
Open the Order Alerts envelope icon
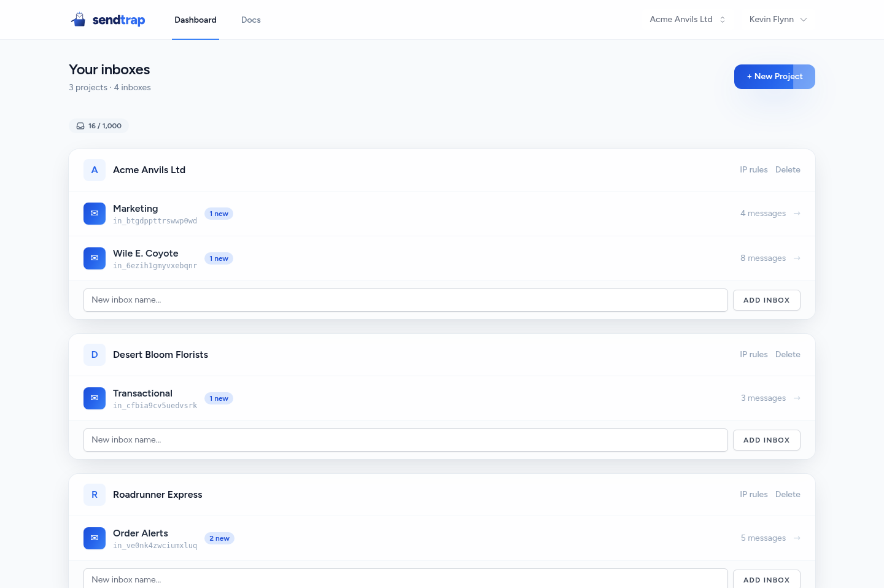pyautogui.click(x=95, y=538)
